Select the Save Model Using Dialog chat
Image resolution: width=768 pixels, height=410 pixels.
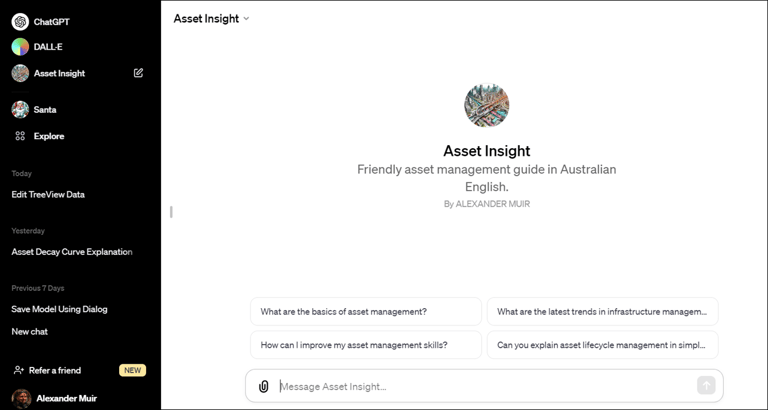[59, 309]
